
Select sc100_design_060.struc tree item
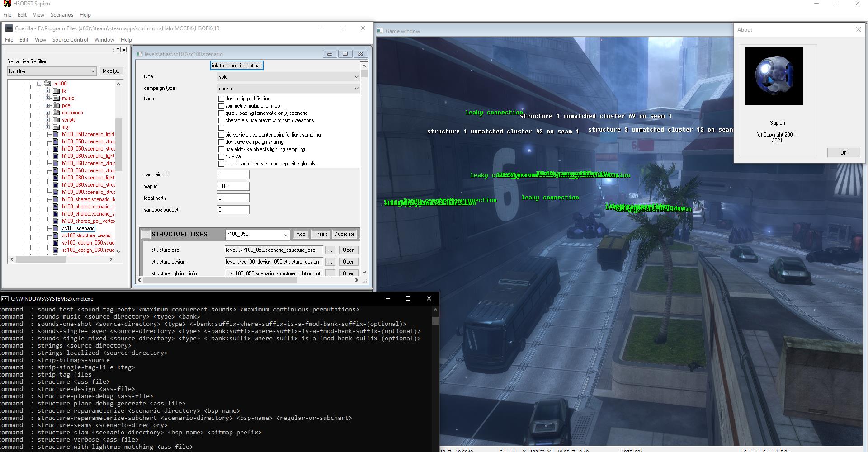click(88, 250)
